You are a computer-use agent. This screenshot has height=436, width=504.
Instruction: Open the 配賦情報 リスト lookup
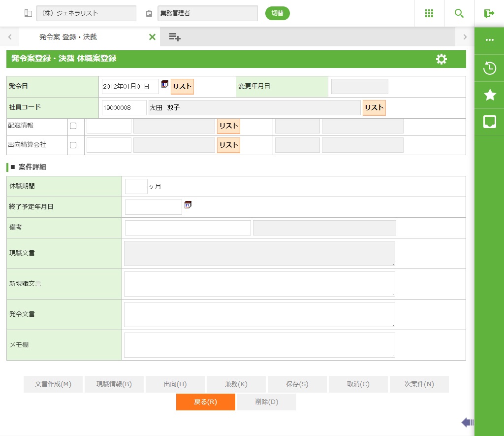pyautogui.click(x=228, y=126)
